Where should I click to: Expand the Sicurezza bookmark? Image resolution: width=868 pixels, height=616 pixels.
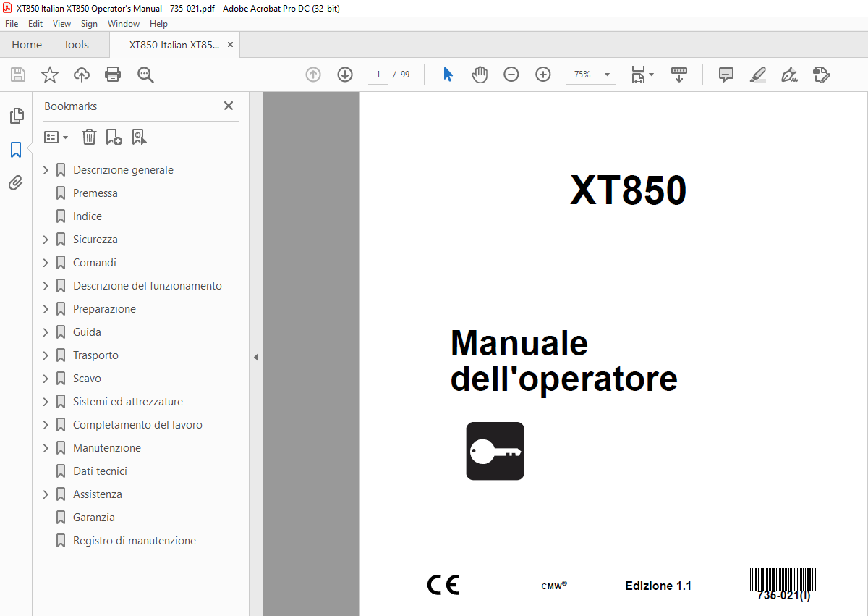coord(46,240)
